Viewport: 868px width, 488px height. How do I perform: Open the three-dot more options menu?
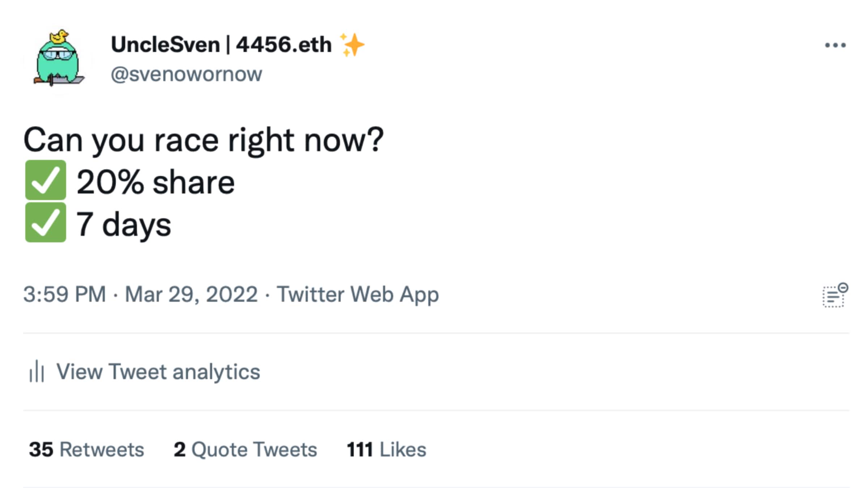(x=835, y=45)
